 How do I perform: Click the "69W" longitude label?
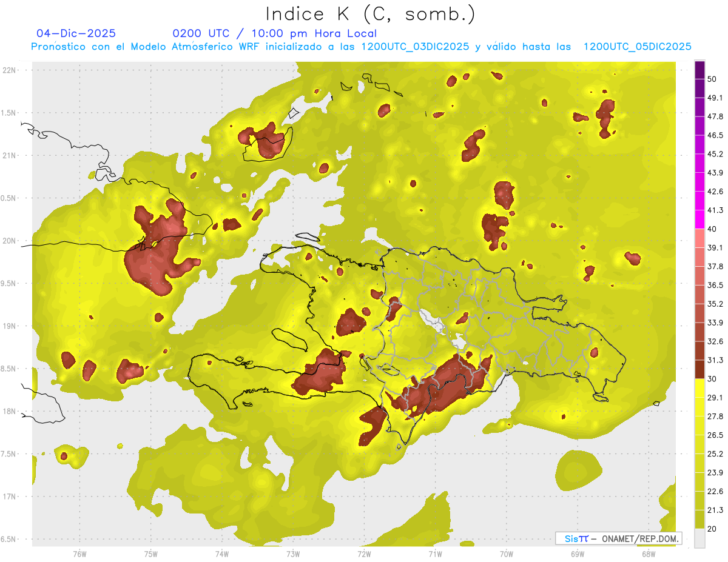tap(578, 554)
